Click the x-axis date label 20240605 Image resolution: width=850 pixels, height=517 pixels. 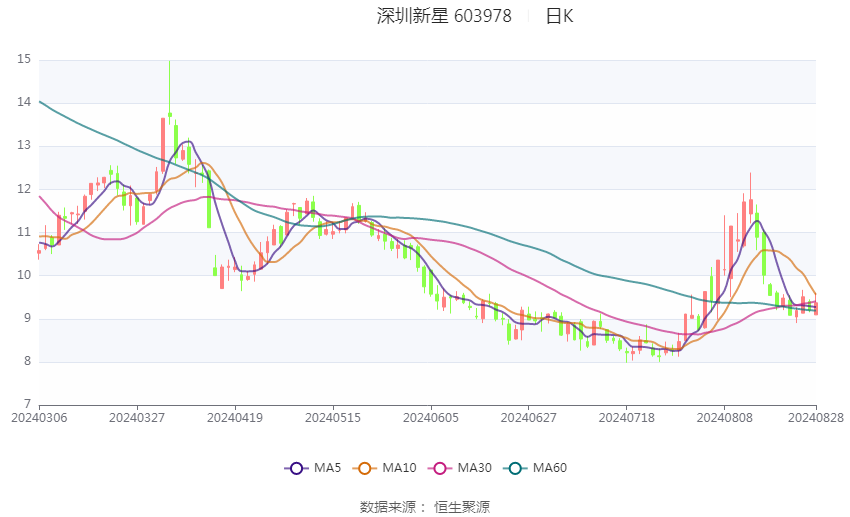coord(431,418)
